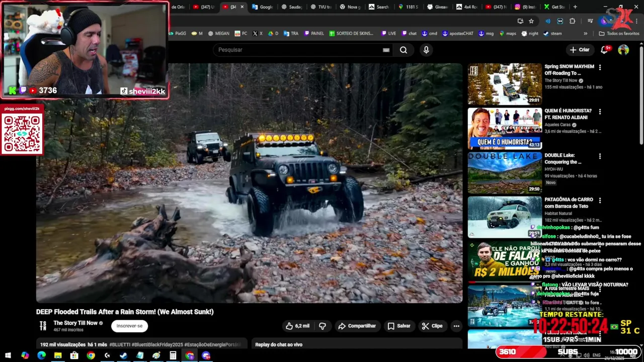Click Inscrever-se subscribe button
Screen dimensions: 644x362
(129, 326)
